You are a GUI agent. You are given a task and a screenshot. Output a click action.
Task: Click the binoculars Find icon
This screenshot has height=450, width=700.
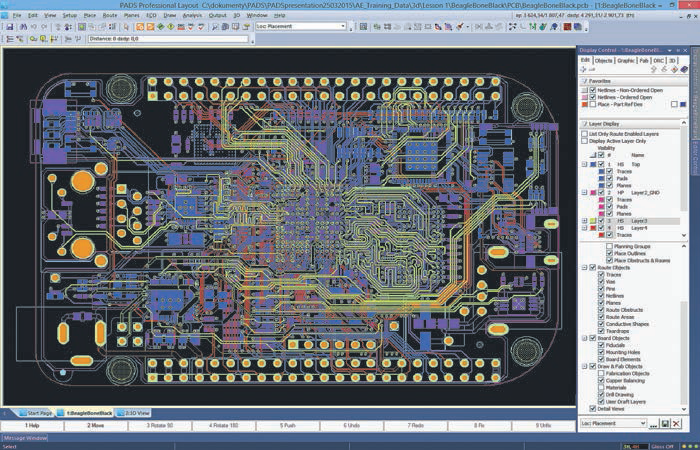24,27
